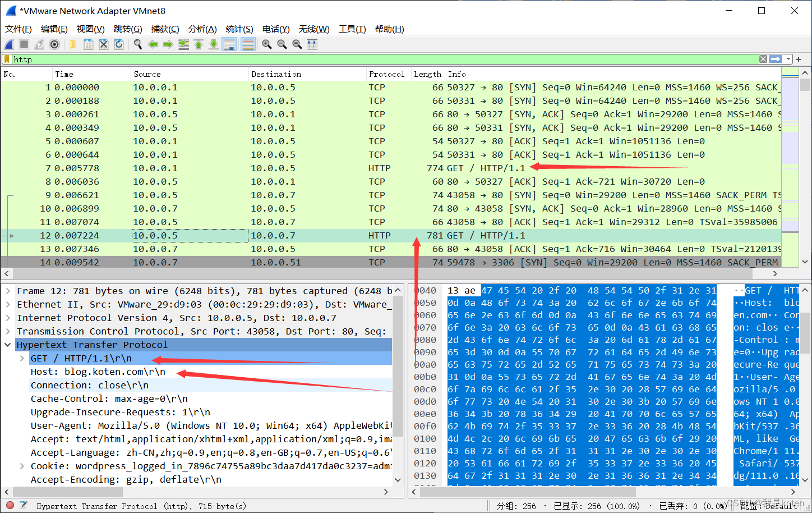Image resolution: width=812 pixels, height=513 pixels.
Task: Open the 捕获(C) menu
Action: click(x=165, y=29)
